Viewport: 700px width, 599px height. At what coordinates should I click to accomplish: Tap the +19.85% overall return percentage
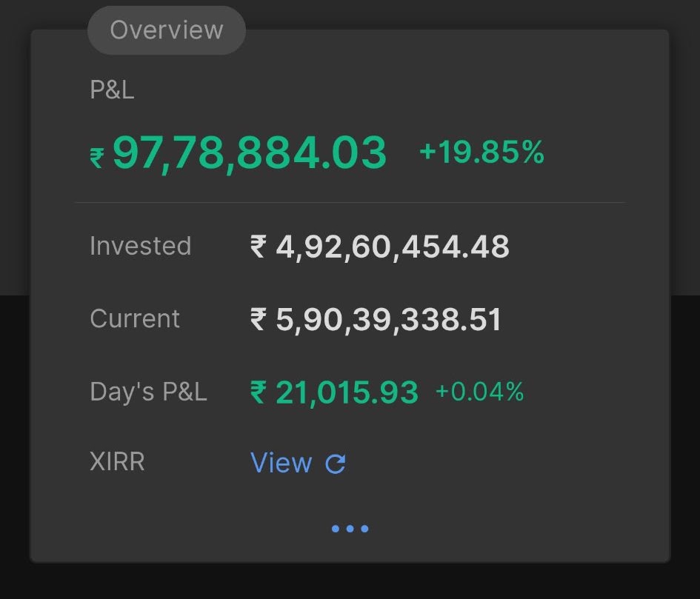tap(481, 152)
